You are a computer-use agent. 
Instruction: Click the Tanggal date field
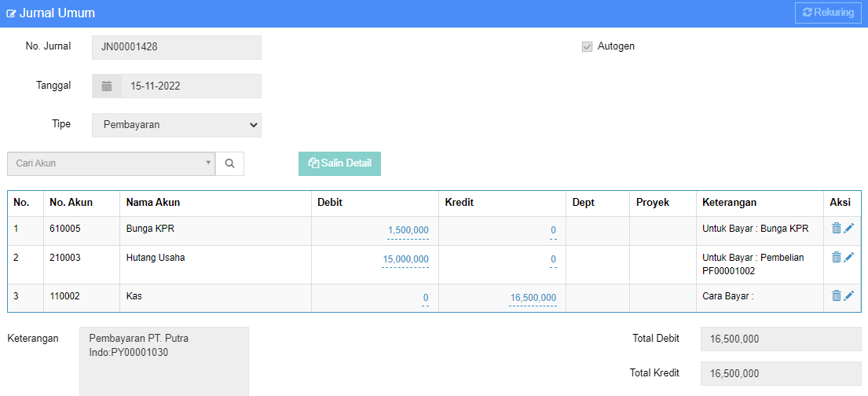[x=191, y=86]
